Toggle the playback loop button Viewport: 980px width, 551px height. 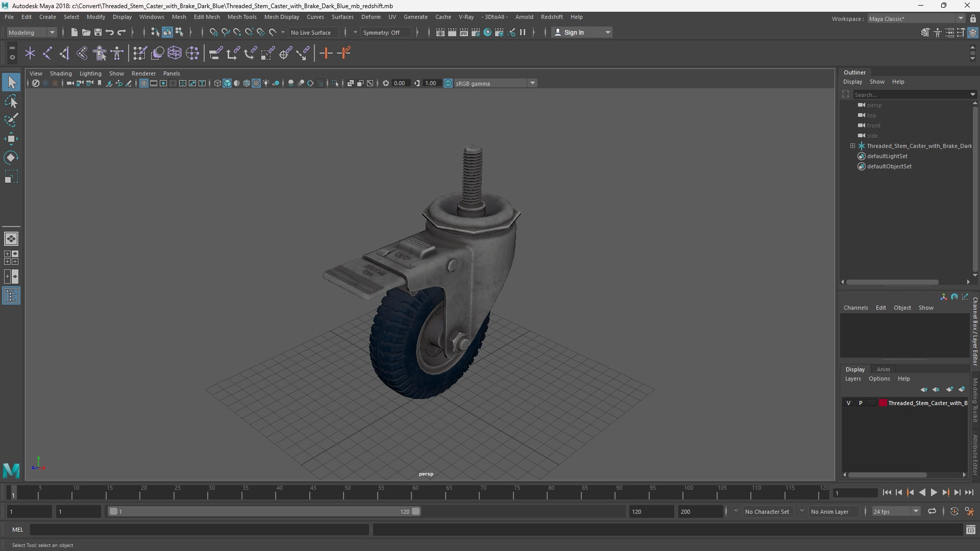(x=932, y=511)
